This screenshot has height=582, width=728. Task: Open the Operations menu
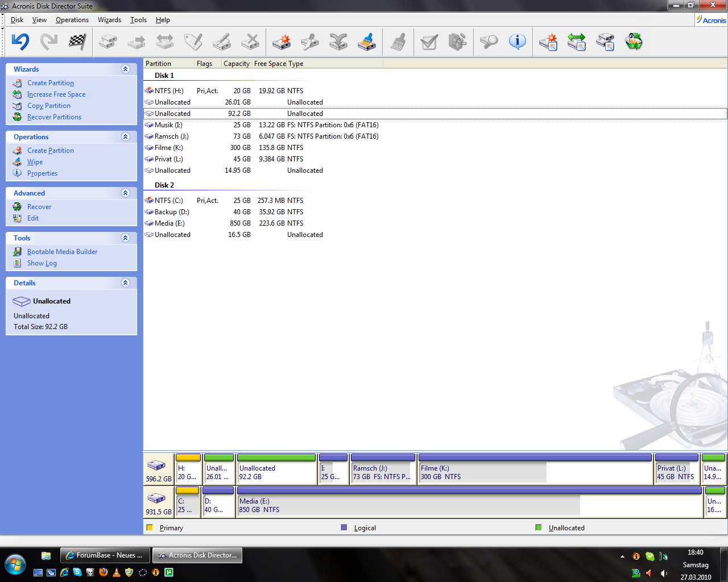click(x=72, y=20)
